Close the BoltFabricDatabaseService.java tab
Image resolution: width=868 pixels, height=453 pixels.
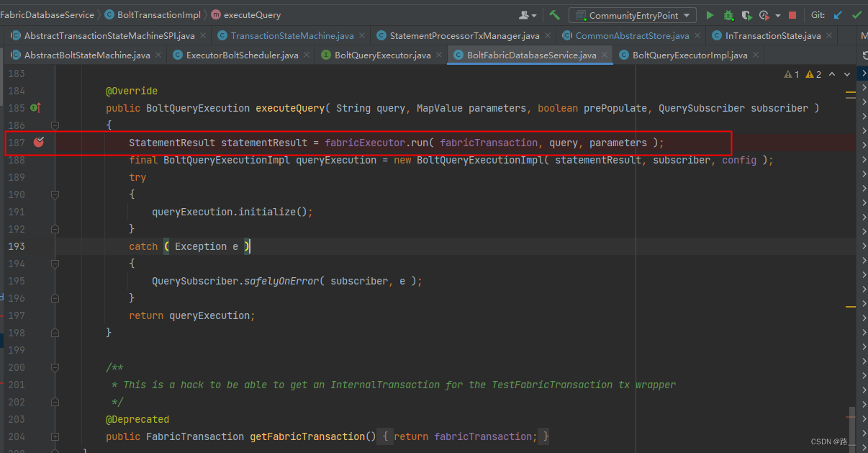click(604, 55)
